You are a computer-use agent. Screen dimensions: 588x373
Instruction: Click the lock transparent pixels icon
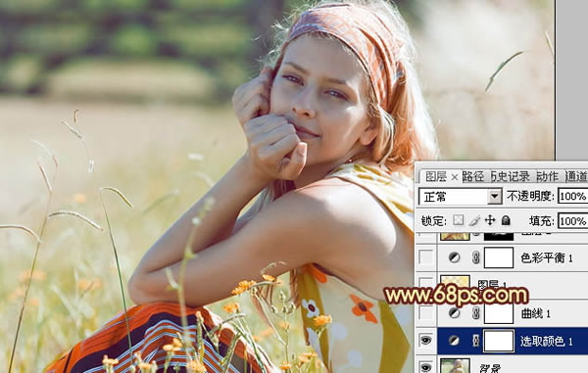coord(458,220)
